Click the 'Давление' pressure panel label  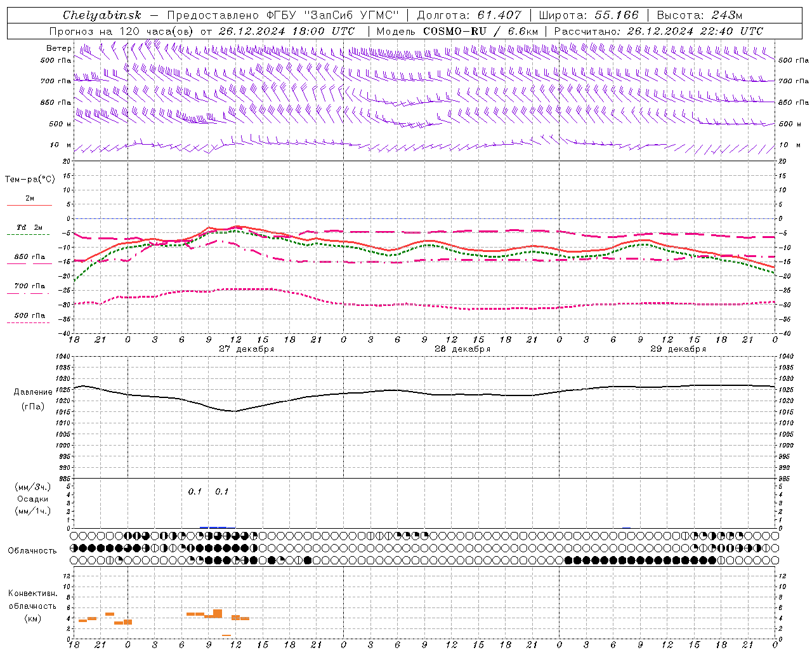(x=33, y=392)
